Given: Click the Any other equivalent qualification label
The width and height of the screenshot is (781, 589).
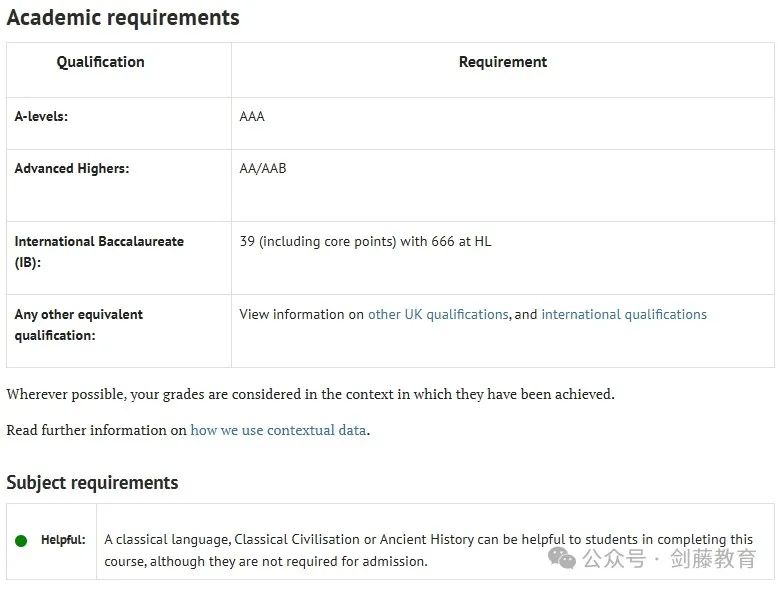Looking at the screenshot, I should tap(78, 324).
